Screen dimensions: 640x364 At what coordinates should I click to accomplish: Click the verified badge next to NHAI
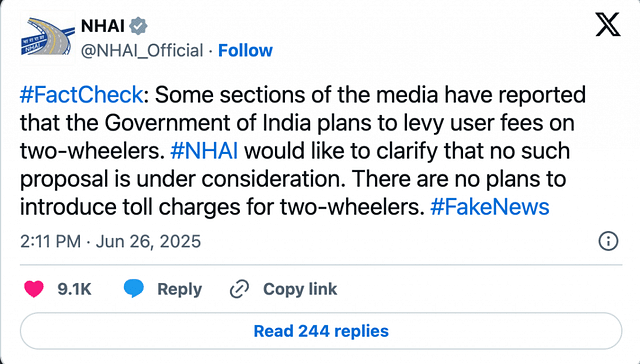point(138,26)
